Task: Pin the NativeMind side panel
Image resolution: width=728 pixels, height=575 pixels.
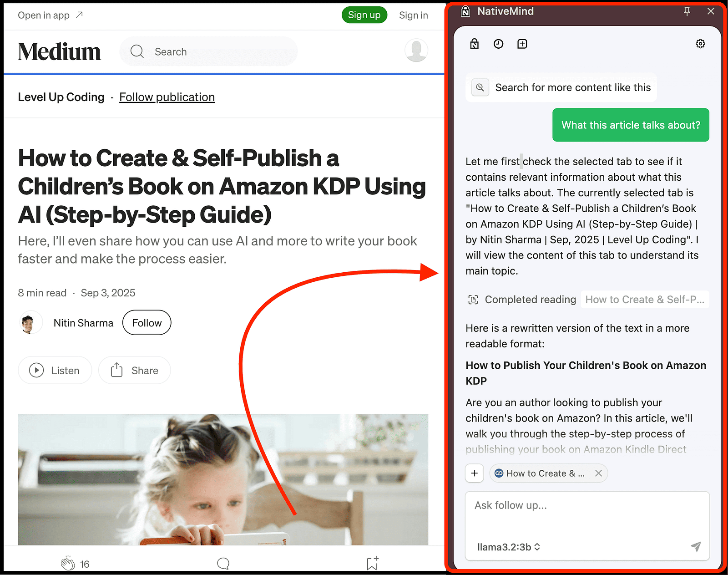Action: (687, 11)
